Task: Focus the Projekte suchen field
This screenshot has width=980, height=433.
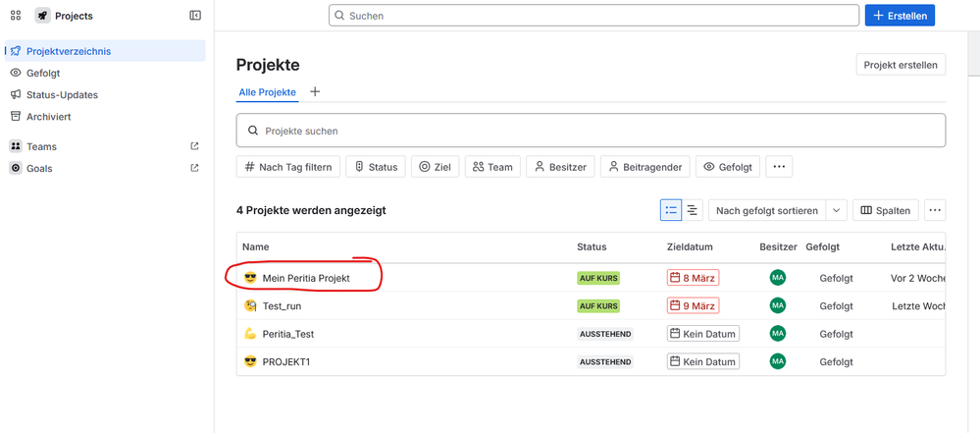Action: click(591, 131)
